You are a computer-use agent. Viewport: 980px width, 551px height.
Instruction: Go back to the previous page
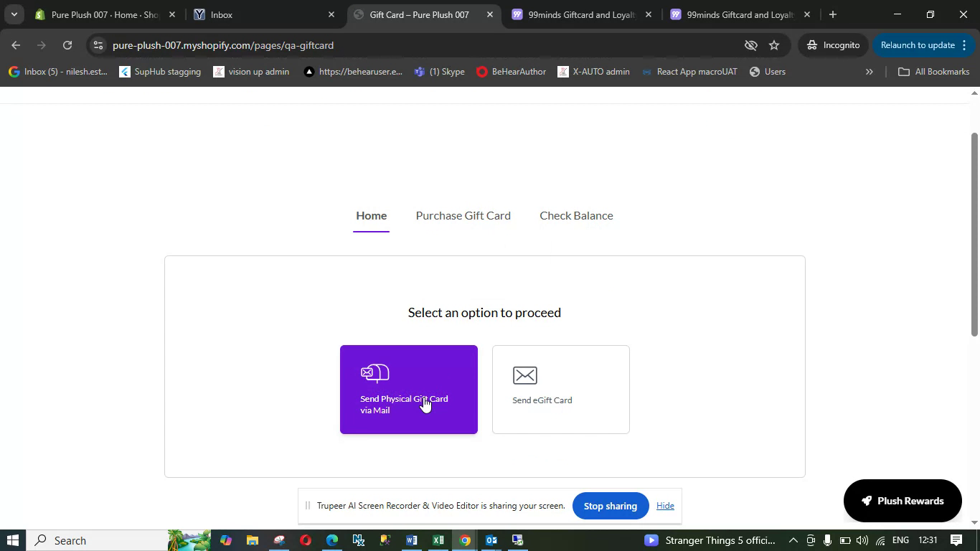tap(16, 45)
